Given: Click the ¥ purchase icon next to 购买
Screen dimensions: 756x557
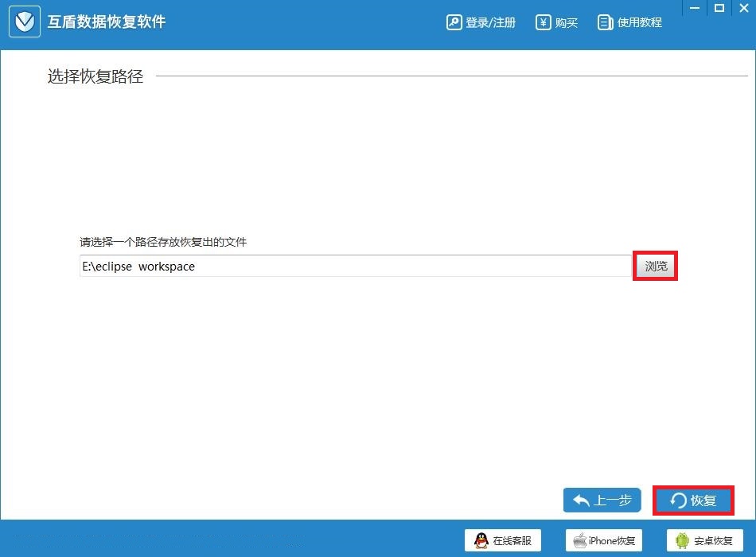Looking at the screenshot, I should coord(542,22).
